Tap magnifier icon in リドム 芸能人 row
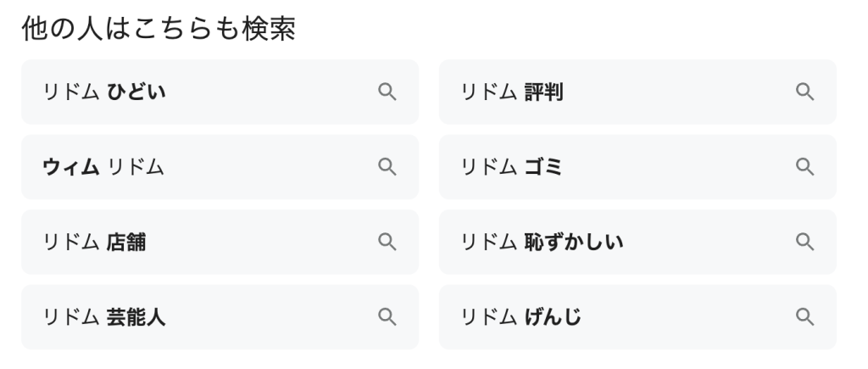 click(x=387, y=317)
